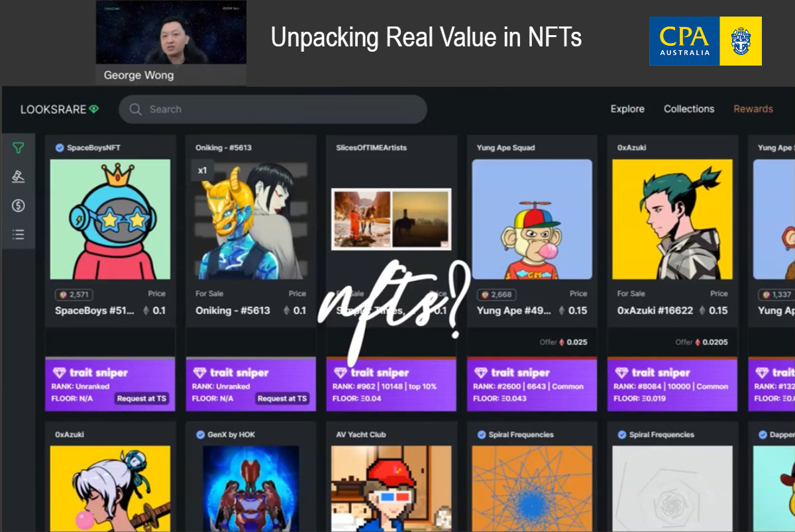Select the dollar coin sidebar icon
The height and width of the screenshot is (532, 795).
[18, 205]
